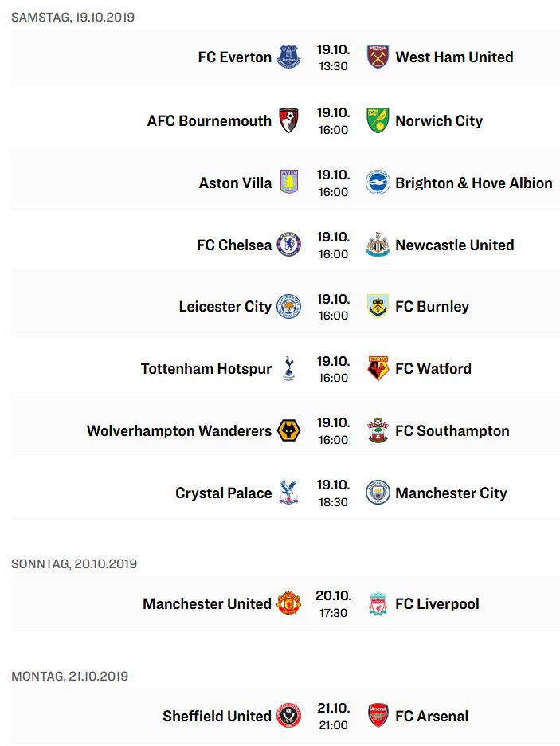Open the Newcastle United crest
The height and width of the screenshot is (746, 560).
pos(378,245)
